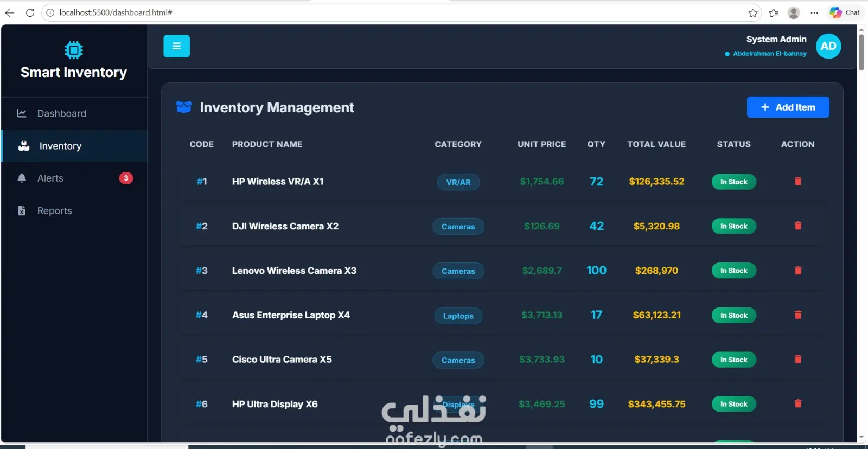868x449 pixels.
Task: Click the site info icon in address bar
Action: (50, 12)
